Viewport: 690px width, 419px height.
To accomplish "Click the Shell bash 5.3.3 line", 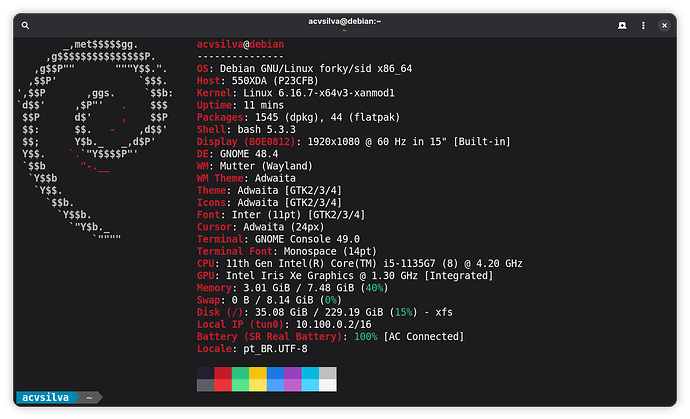I will [x=246, y=130].
